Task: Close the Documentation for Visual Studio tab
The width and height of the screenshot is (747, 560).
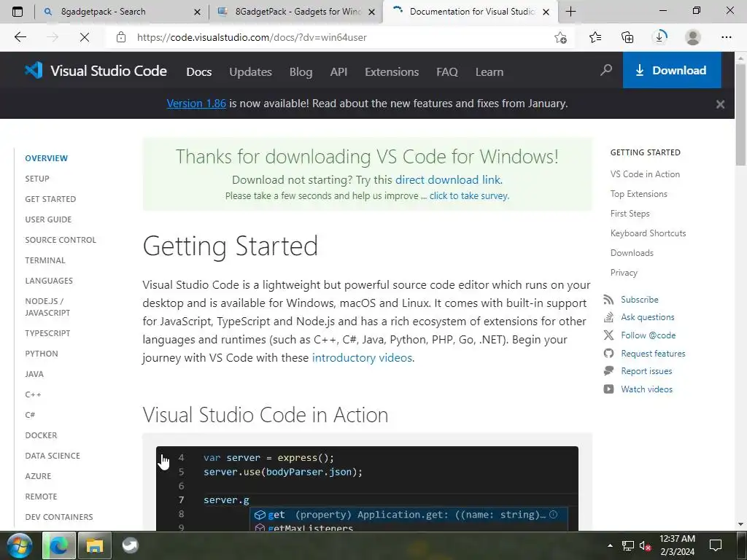Action: [x=546, y=12]
